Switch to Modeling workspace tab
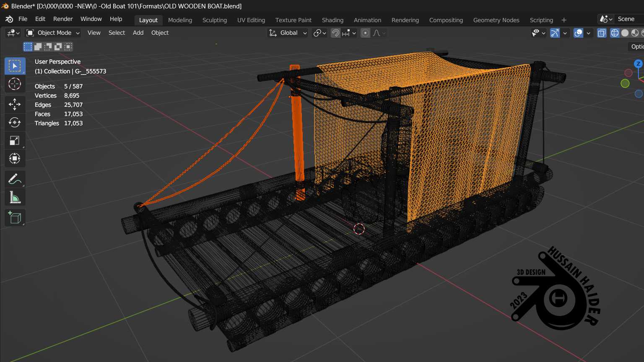Image resolution: width=644 pixels, height=362 pixels. 180,20
